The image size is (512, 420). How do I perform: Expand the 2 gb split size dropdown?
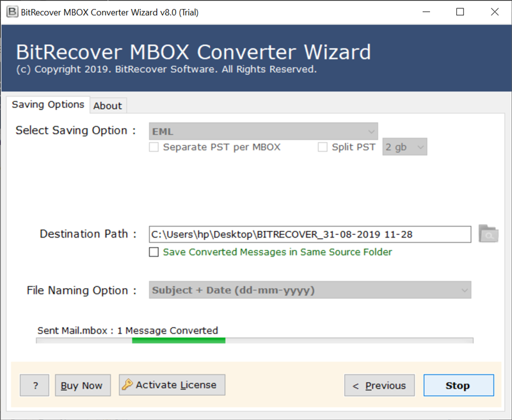coord(404,147)
